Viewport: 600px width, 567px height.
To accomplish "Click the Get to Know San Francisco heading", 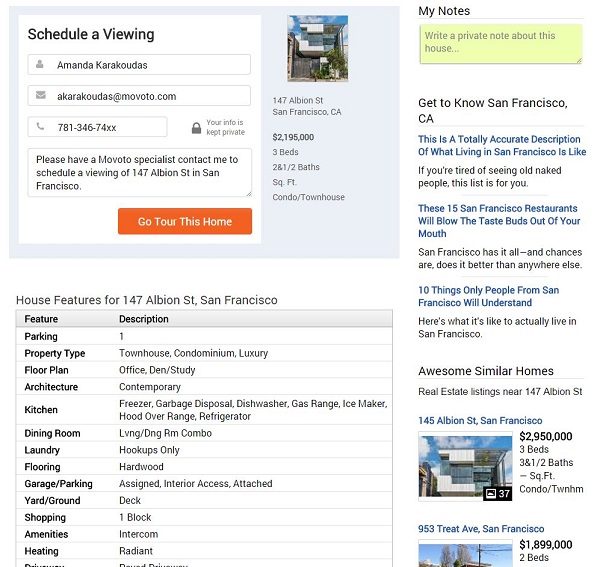I will [x=493, y=111].
